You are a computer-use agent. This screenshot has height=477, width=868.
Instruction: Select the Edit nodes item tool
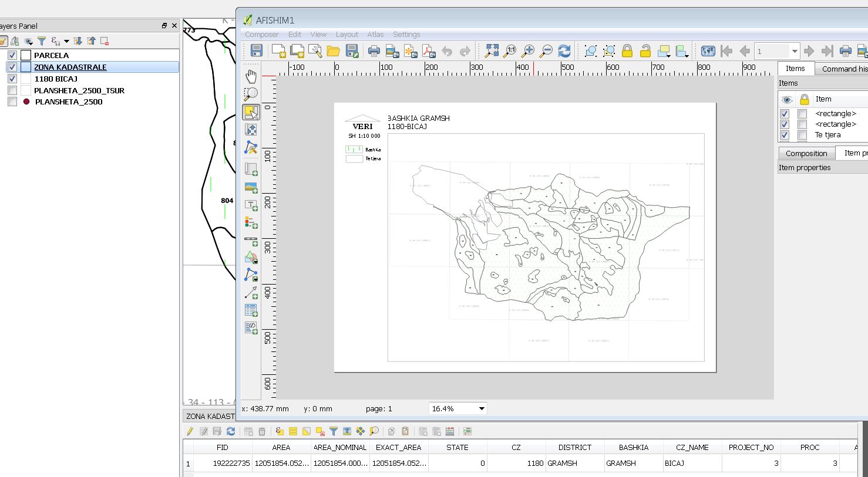click(251, 147)
